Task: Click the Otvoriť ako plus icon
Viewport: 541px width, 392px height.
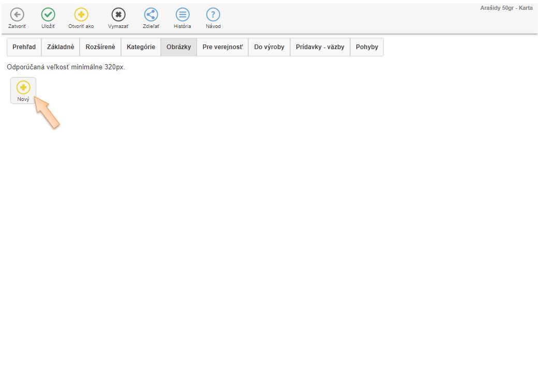Action: pos(81,15)
